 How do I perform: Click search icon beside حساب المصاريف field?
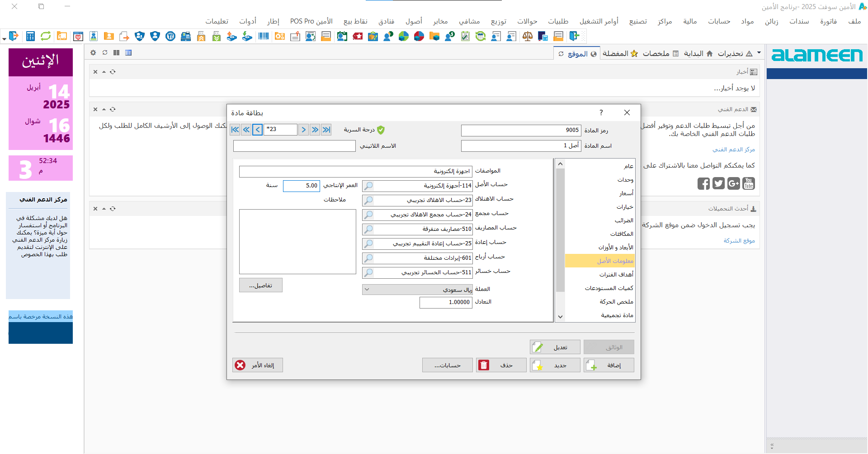coord(368,229)
